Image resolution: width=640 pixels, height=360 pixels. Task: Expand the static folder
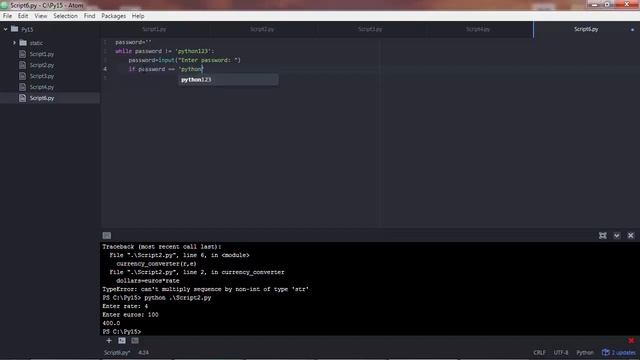click(14, 42)
